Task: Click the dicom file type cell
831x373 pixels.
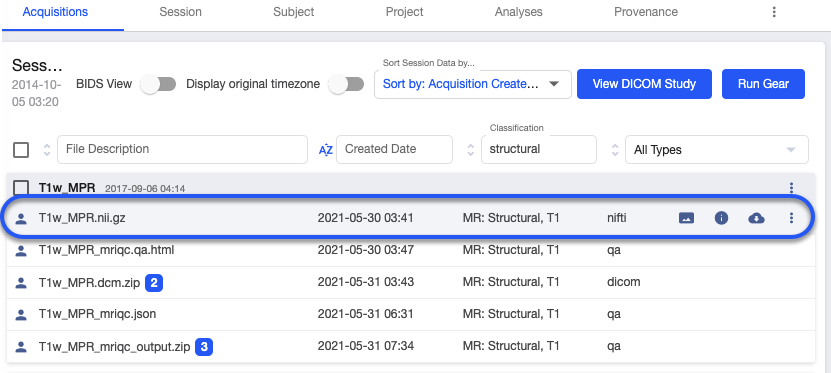Action: point(624,282)
